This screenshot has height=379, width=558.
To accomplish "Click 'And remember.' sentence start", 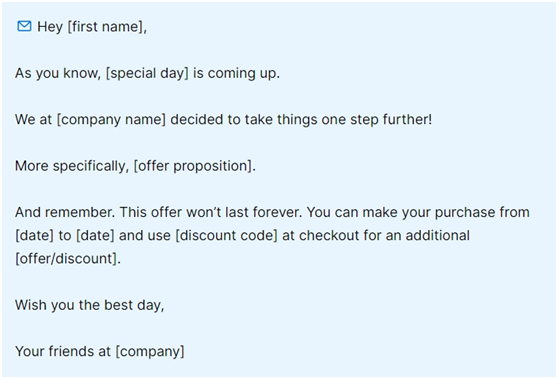I will click(x=65, y=212).
